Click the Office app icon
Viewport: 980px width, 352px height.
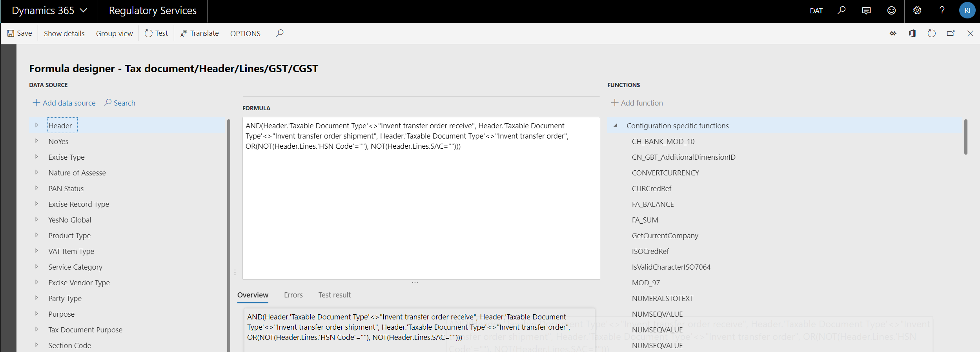[x=912, y=33]
